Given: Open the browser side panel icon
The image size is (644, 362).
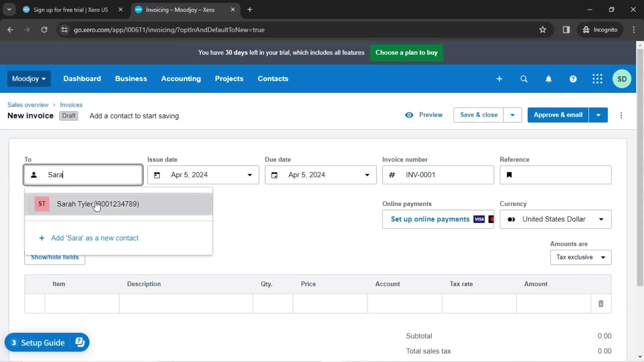Looking at the screenshot, I should (566, 30).
